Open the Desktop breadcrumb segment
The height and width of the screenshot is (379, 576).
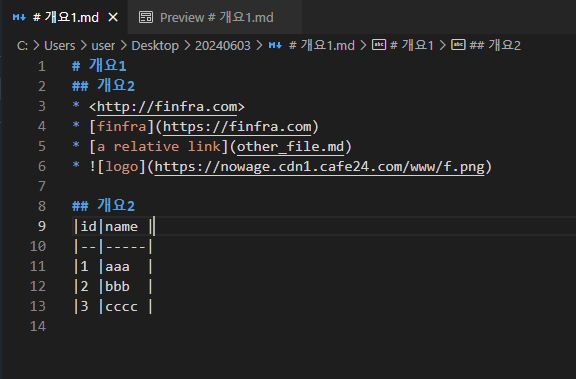pyautogui.click(x=155, y=46)
